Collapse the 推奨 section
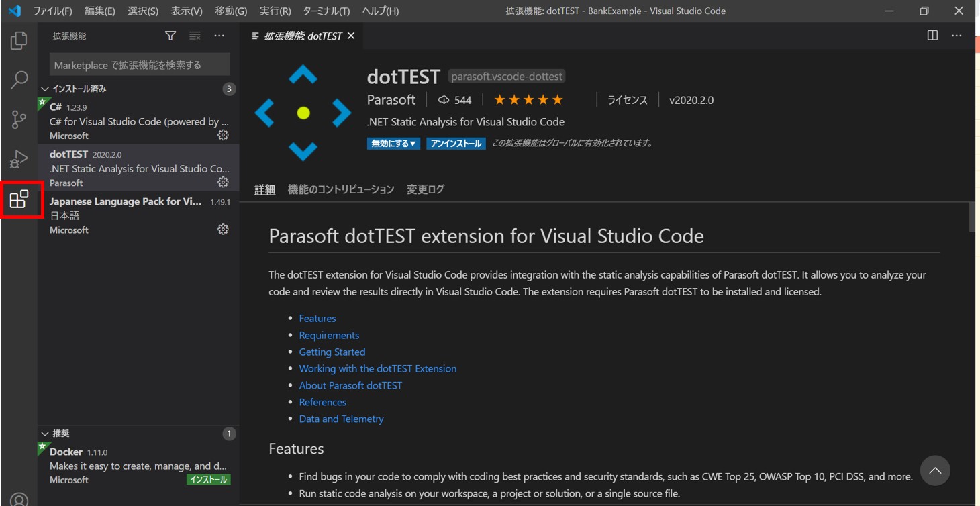Screen dimensions: 980x506 [56, 434]
